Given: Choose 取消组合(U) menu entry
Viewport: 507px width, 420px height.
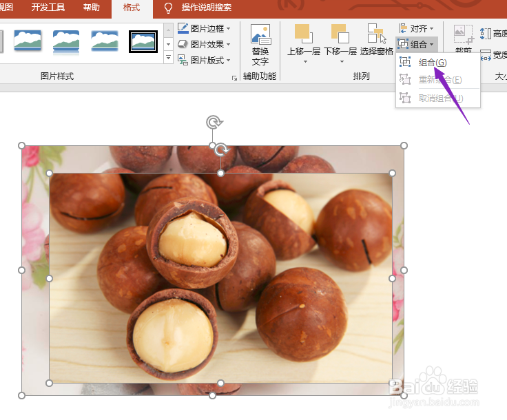Looking at the screenshot, I should point(438,98).
